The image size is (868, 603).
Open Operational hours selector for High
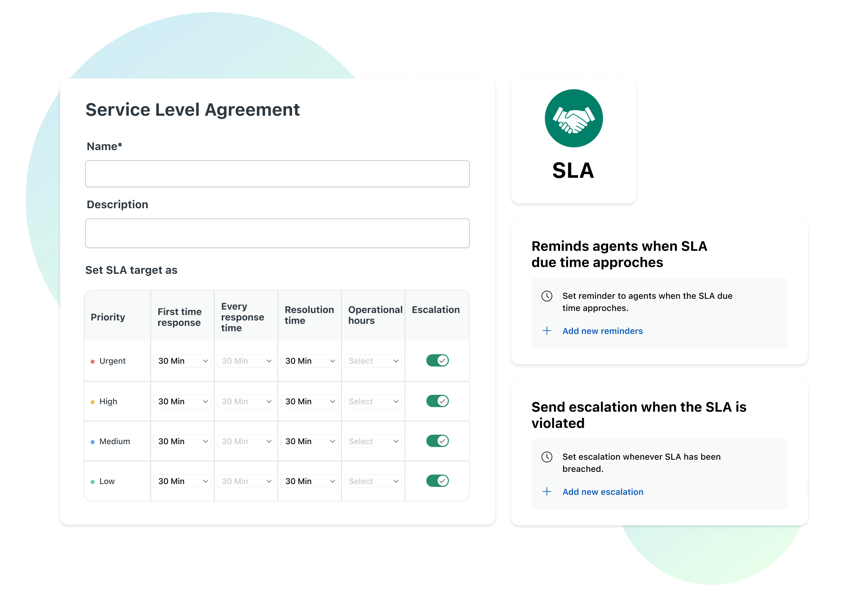pos(373,401)
